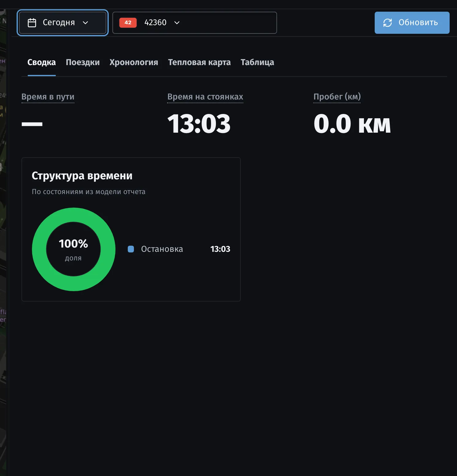
Task: Click the 0.0 км mileage value
Action: tap(352, 124)
